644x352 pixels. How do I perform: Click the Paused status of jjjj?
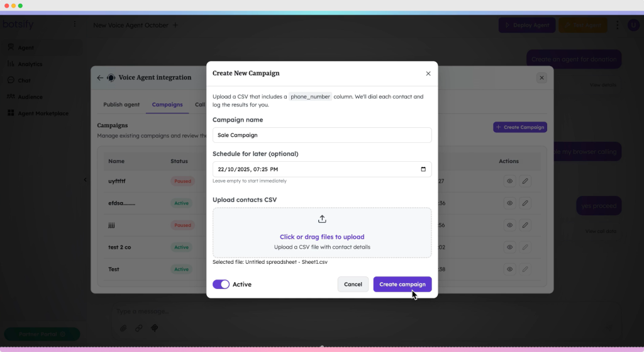pyautogui.click(x=183, y=225)
